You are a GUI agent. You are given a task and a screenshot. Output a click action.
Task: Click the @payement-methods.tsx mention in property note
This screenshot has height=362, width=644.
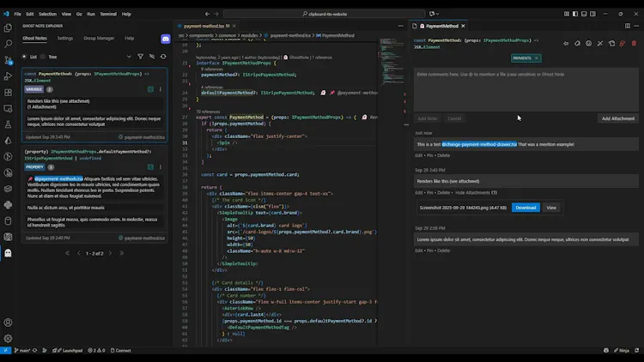(58, 179)
